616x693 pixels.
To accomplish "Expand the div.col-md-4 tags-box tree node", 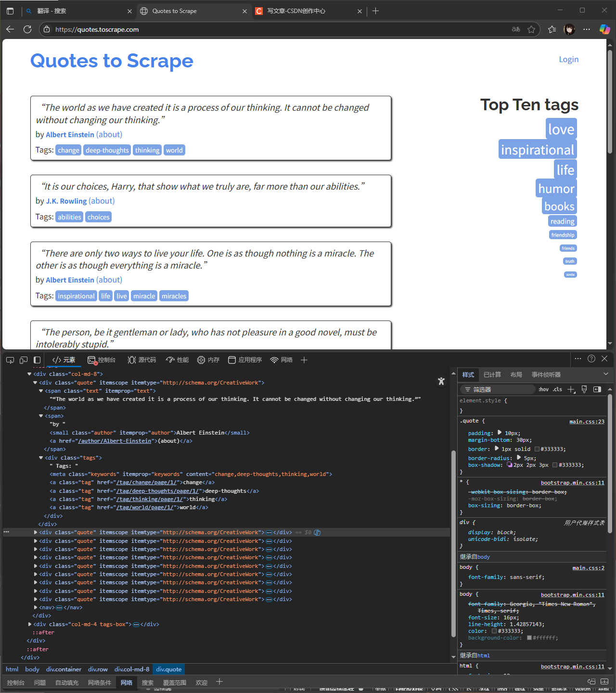I will [29, 624].
